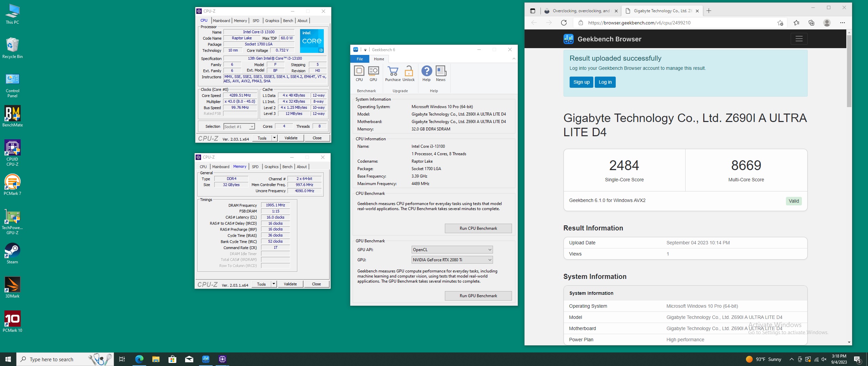Close the Gigabyte Technology browser tab
The height and width of the screenshot is (366, 868).
pos(697,11)
